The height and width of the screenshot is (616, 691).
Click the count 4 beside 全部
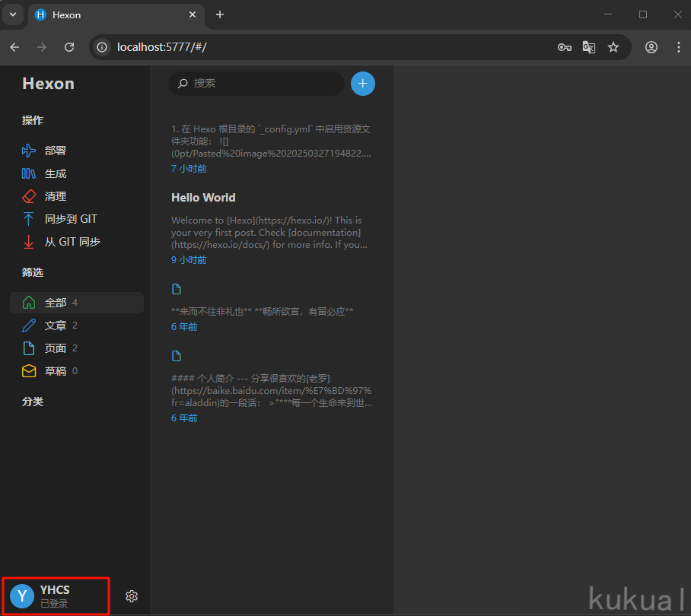coord(75,303)
